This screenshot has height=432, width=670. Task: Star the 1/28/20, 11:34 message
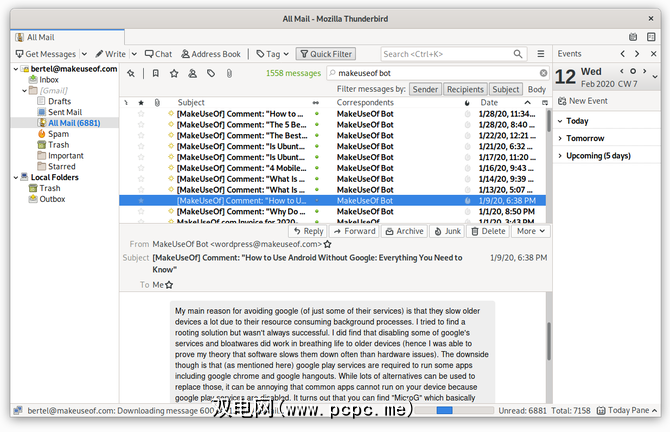(x=141, y=114)
